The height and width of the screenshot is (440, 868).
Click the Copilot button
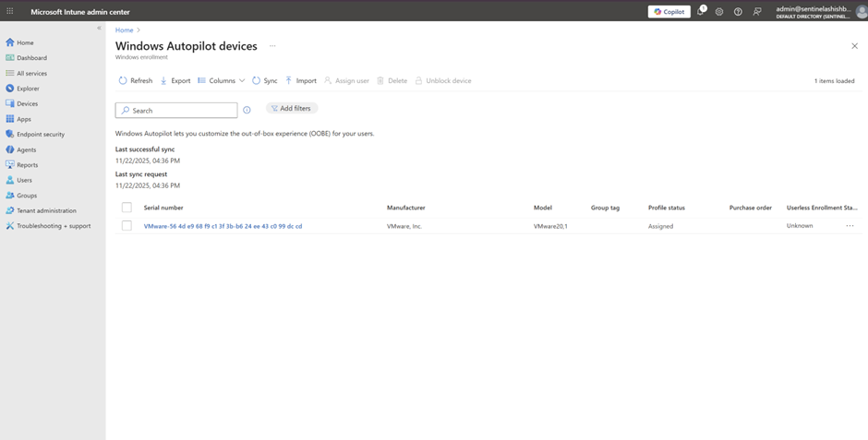[669, 12]
